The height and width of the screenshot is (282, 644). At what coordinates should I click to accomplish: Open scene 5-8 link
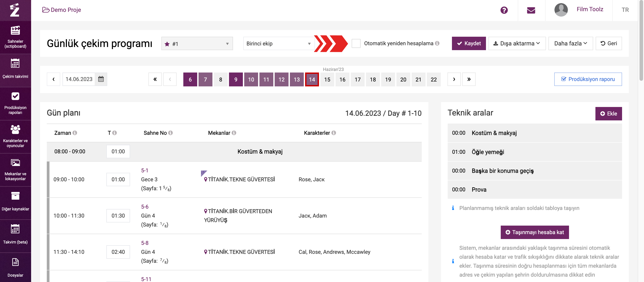pyautogui.click(x=145, y=243)
